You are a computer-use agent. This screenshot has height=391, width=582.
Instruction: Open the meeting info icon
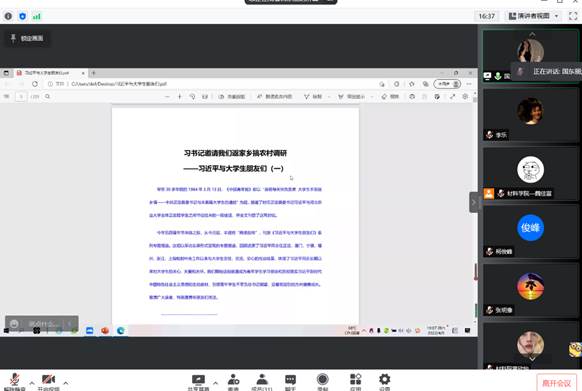(8, 16)
